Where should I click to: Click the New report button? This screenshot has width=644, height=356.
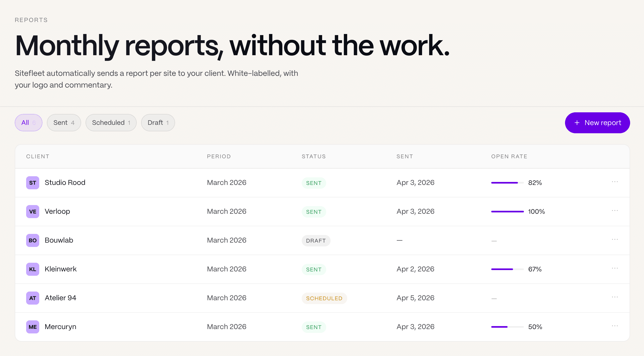[597, 123]
